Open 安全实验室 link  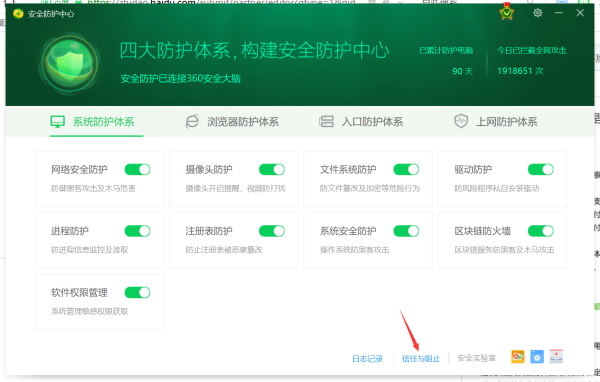coord(476,358)
